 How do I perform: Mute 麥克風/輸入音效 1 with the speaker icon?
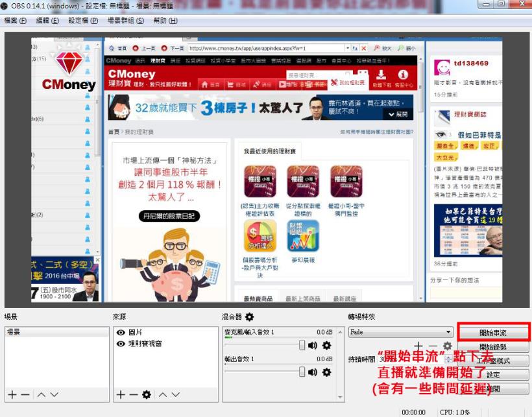312,345
